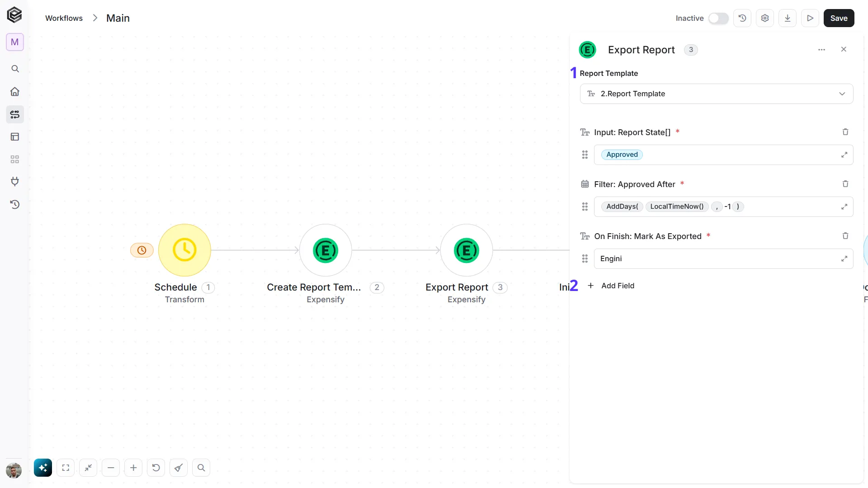Click the user profile photo
The width and height of the screenshot is (868, 488).
coord(14,470)
